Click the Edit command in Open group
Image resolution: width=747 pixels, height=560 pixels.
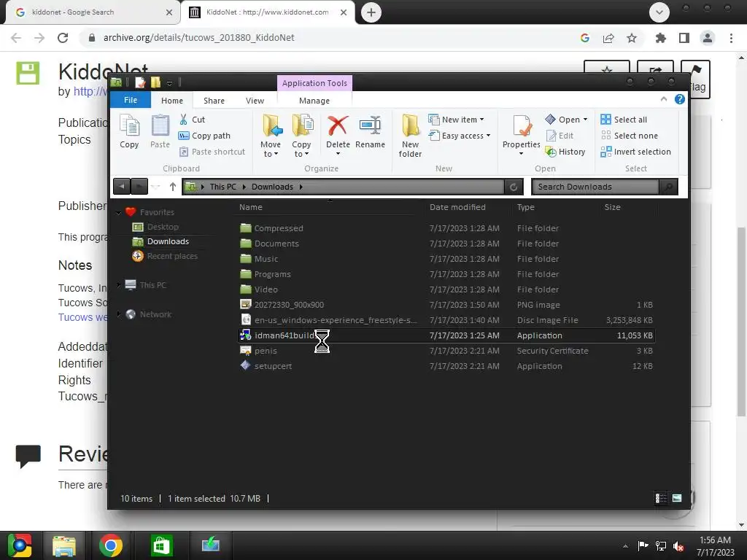[x=560, y=136]
